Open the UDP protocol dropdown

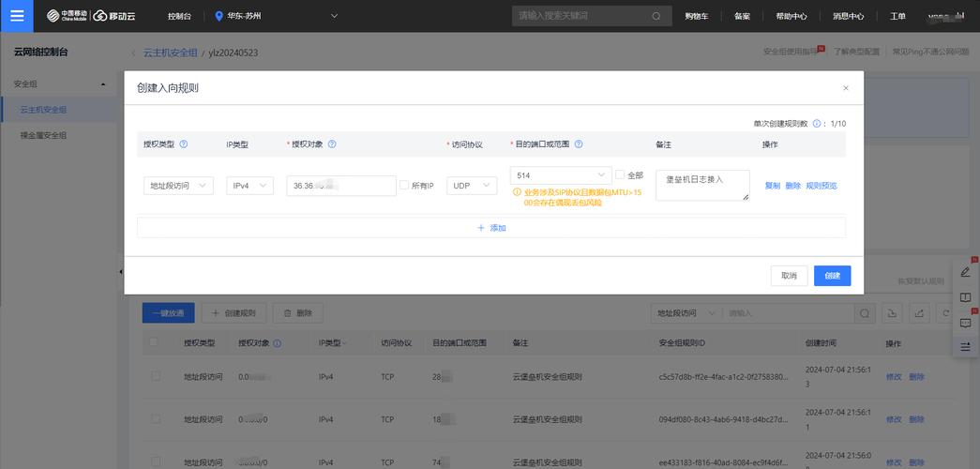[472, 186]
